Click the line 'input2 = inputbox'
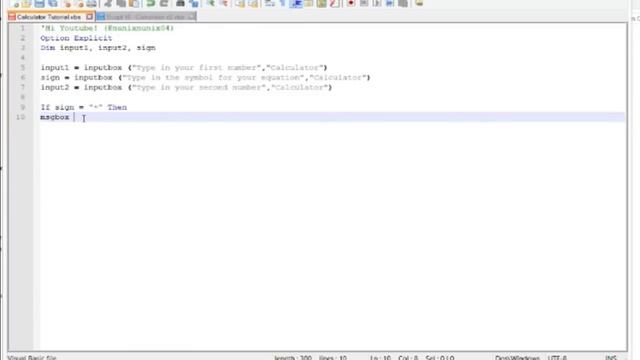The height and width of the screenshot is (360, 640). [x=186, y=87]
